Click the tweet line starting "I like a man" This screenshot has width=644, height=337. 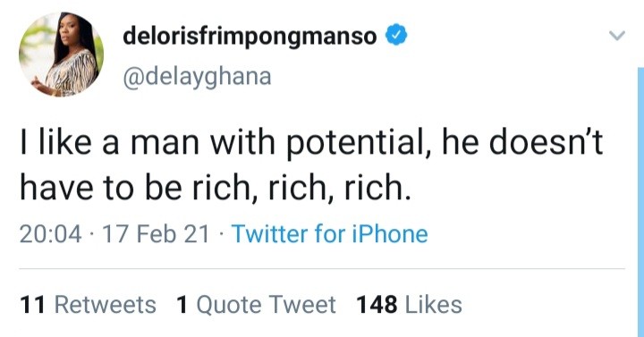pos(311,142)
